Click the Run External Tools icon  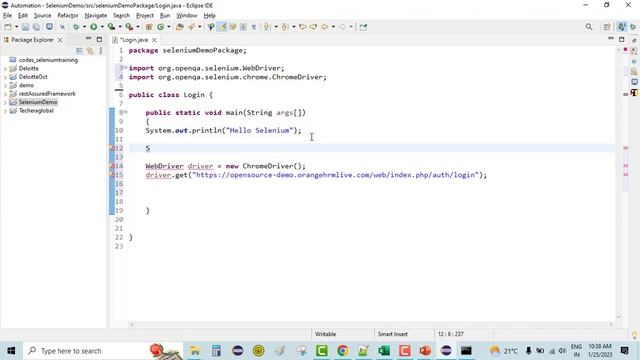pyautogui.click(x=129, y=27)
